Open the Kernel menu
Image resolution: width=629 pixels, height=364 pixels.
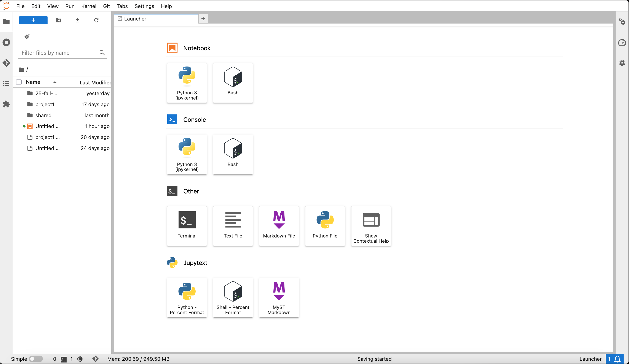[x=89, y=6]
